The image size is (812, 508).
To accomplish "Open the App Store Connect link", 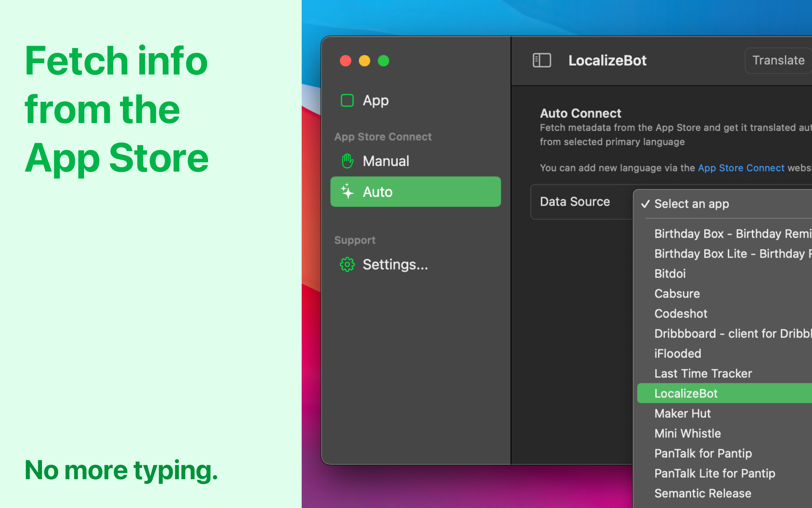I will pos(741,168).
